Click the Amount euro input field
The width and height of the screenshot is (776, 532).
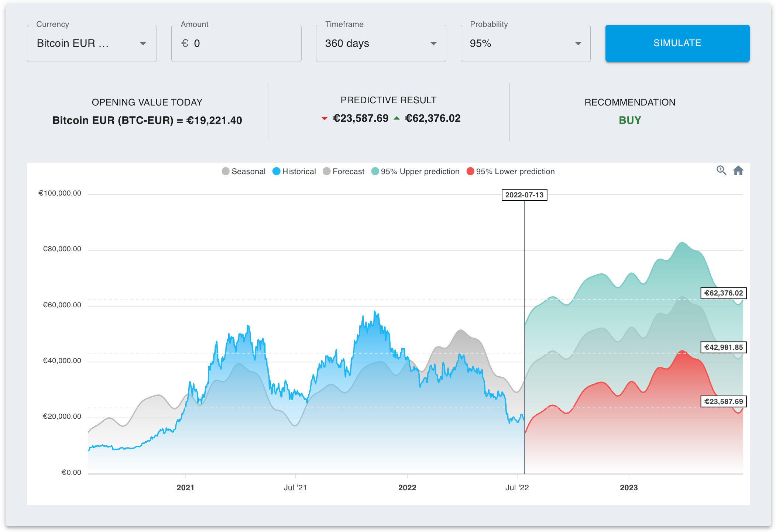(x=236, y=44)
